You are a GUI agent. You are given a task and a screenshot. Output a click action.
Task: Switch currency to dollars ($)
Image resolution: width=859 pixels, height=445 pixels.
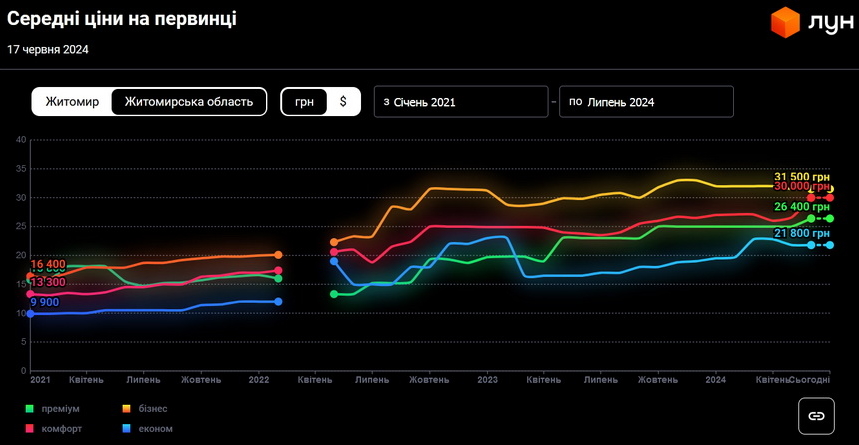tap(343, 101)
